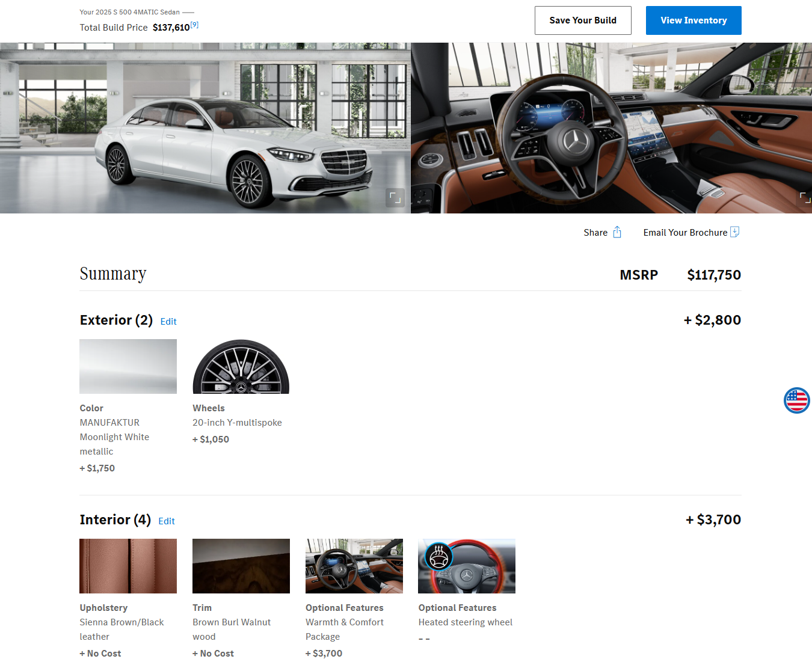Screen dimensions: 812x665
Task: Select the Sienna Brown/Black leather swatch
Action: [x=128, y=566]
